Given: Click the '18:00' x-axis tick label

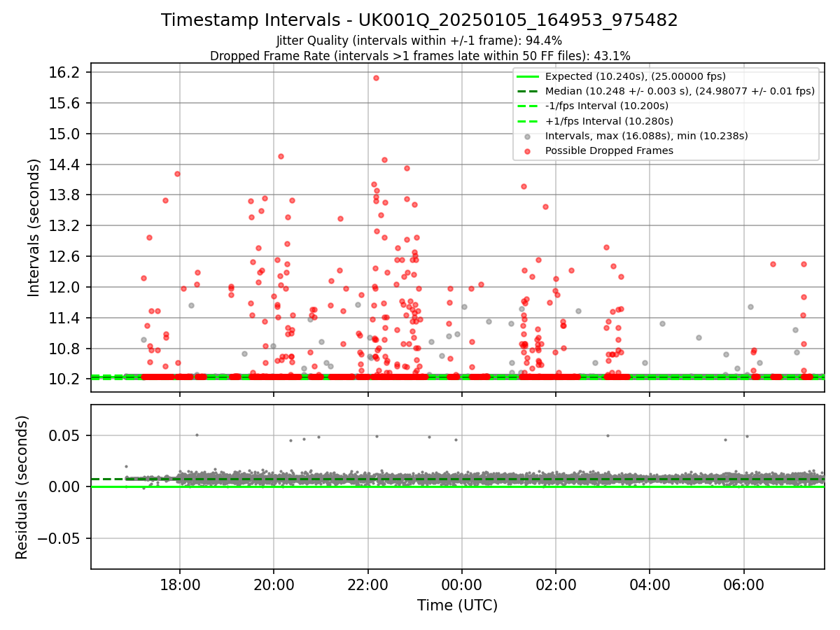Looking at the screenshot, I should [x=180, y=584].
